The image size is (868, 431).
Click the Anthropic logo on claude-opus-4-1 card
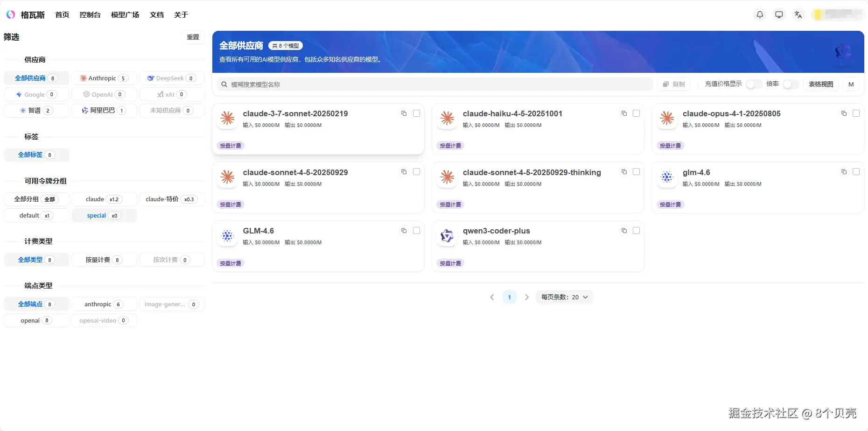(x=667, y=118)
